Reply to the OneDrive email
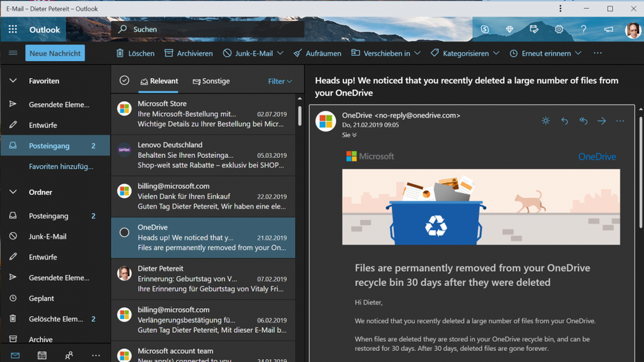Image resolution: width=644 pixels, height=362 pixels. point(564,121)
